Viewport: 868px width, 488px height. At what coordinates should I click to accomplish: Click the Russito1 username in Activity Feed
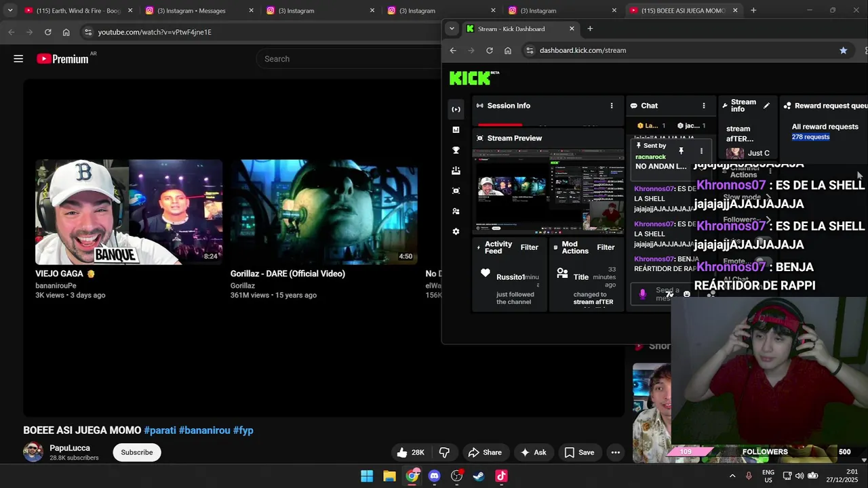(x=511, y=277)
